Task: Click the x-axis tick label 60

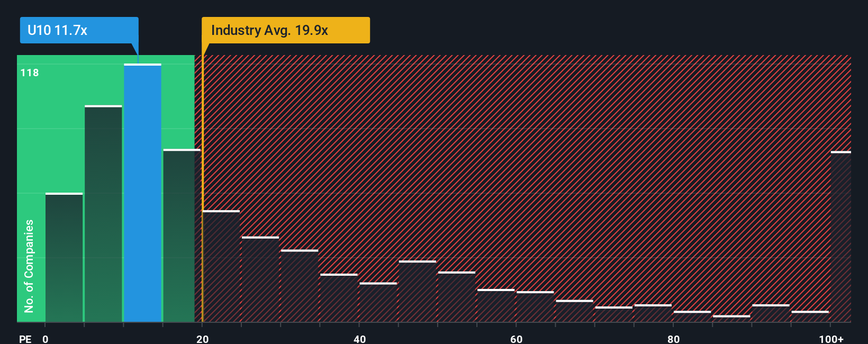Action: coord(516,339)
